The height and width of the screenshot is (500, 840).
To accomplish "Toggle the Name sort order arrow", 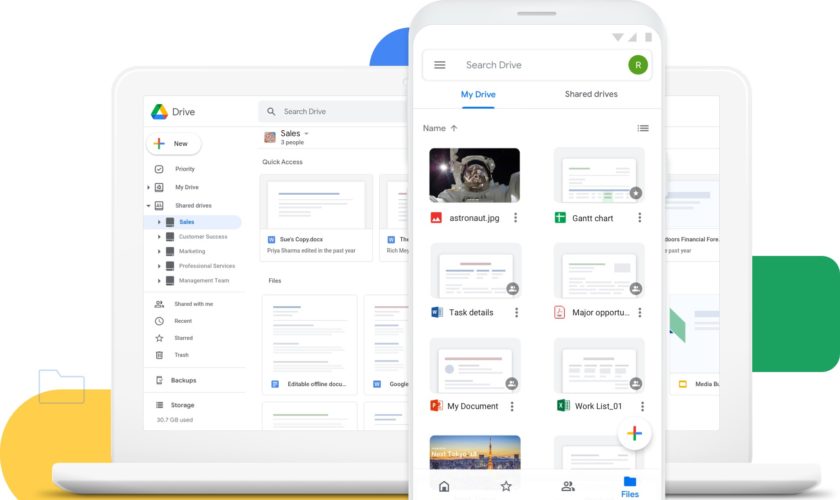I will point(454,128).
